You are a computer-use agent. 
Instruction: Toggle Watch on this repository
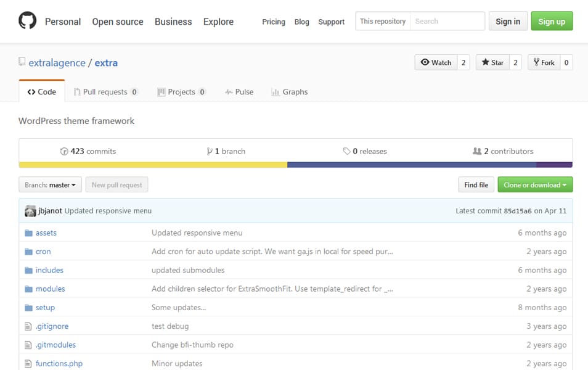tap(436, 62)
